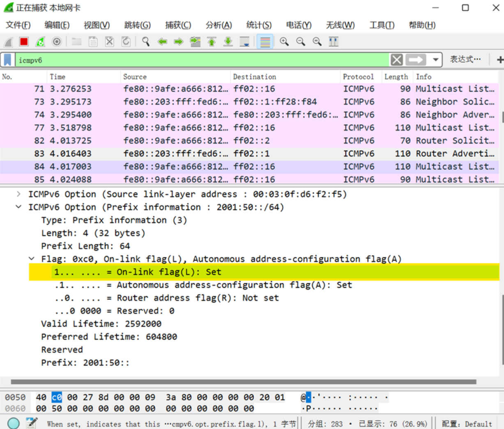Image resolution: width=504 pixels, height=429 pixels.
Task: Toggle auto scroll during live capture
Action: point(244,42)
